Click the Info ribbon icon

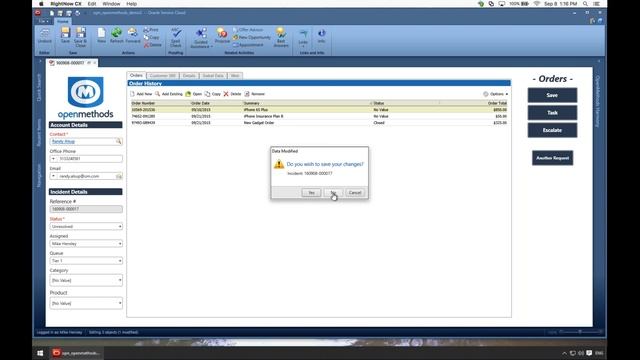(321, 36)
